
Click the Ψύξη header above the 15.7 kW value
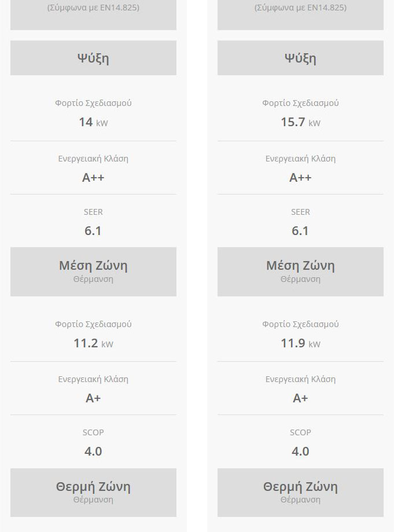pyautogui.click(x=300, y=58)
